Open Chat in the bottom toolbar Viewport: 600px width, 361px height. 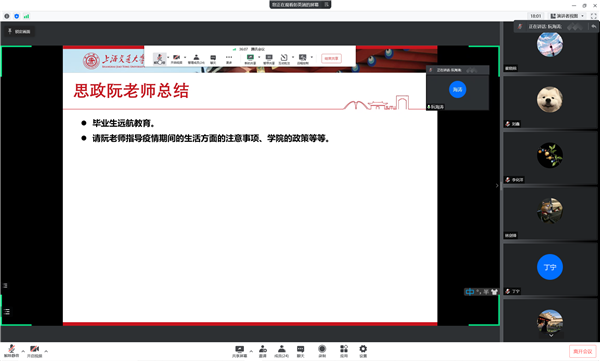[x=301, y=351]
